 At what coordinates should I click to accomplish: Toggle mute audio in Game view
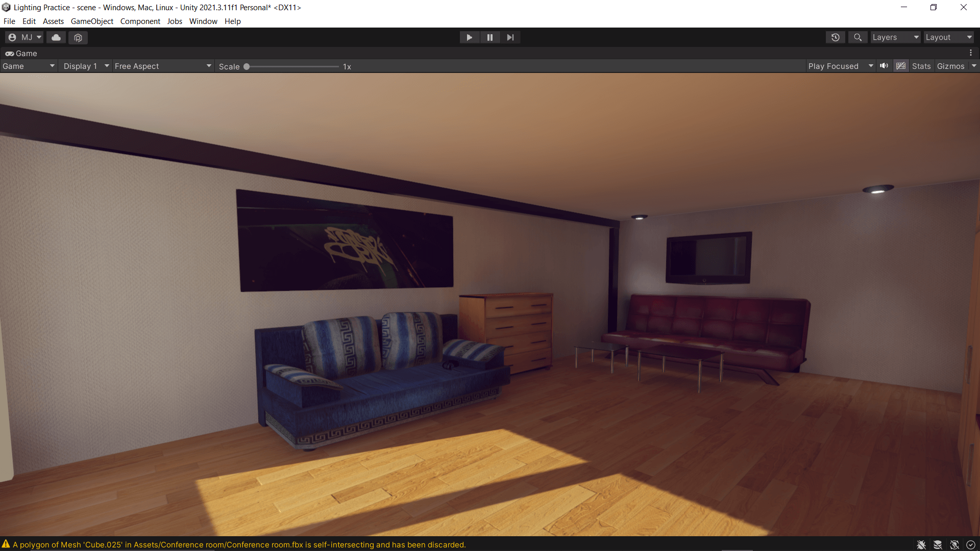(884, 66)
